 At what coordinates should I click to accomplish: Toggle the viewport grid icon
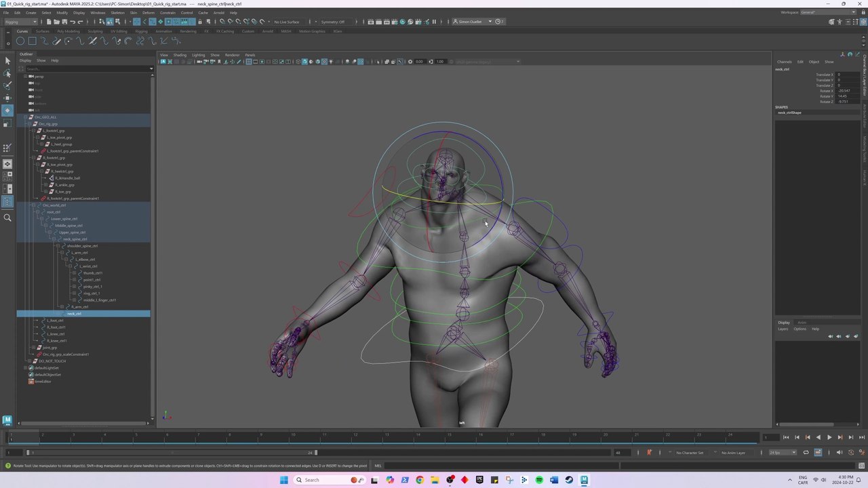click(x=248, y=62)
